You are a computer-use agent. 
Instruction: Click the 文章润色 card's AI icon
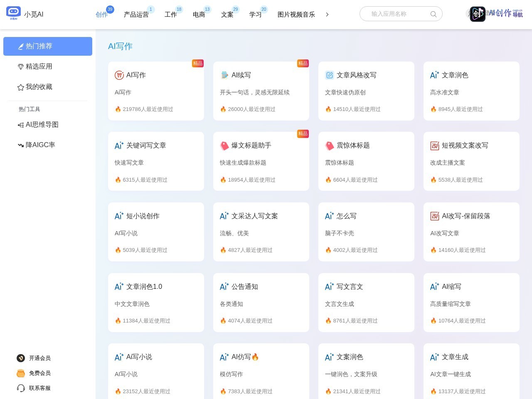(x=435, y=75)
